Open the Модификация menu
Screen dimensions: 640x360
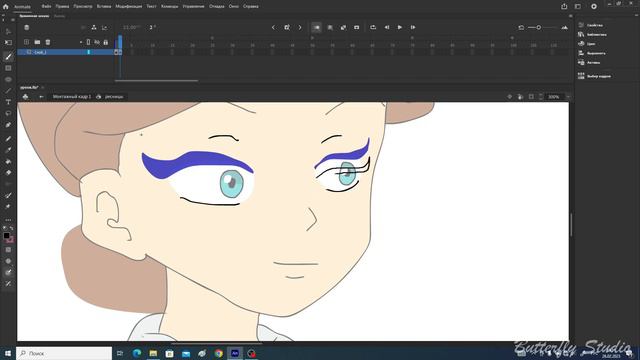(x=129, y=7)
